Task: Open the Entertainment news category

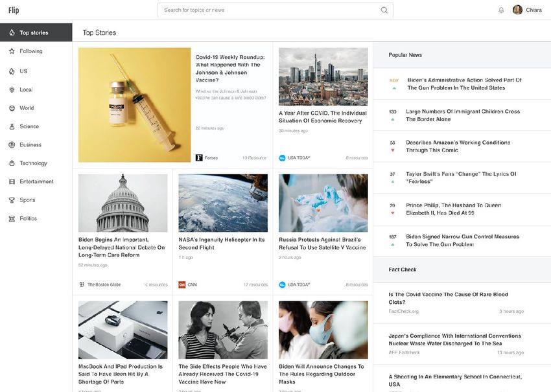Action: point(36,181)
